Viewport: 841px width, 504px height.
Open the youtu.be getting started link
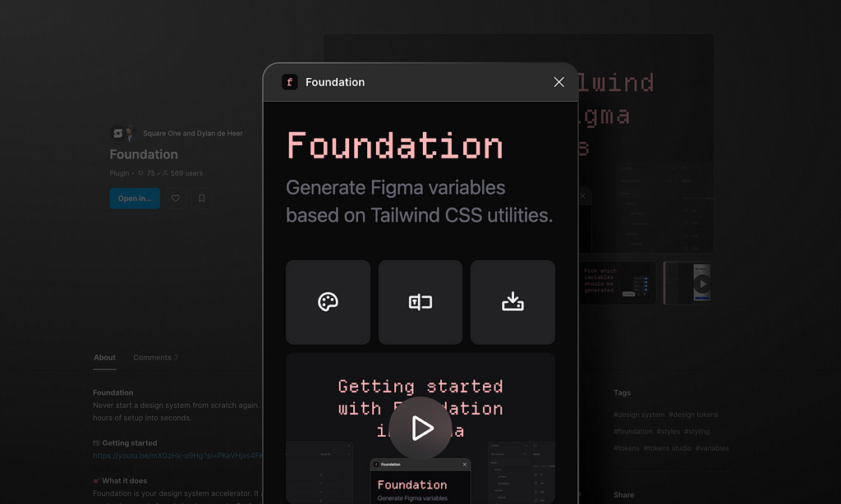tap(177, 456)
